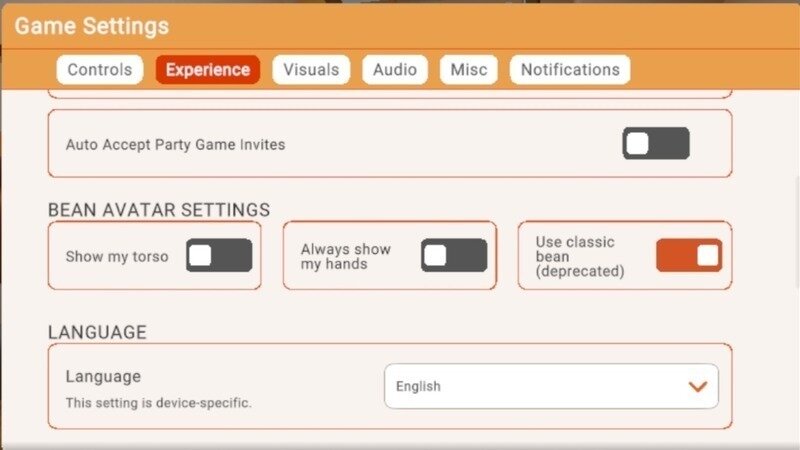Click the "This setting is device-specific" note
Viewport: 800px width, 450px height.
pos(159,403)
